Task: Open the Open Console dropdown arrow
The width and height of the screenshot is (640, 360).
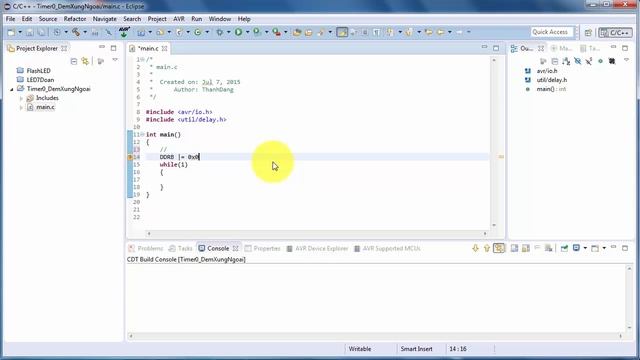Action: [604, 248]
